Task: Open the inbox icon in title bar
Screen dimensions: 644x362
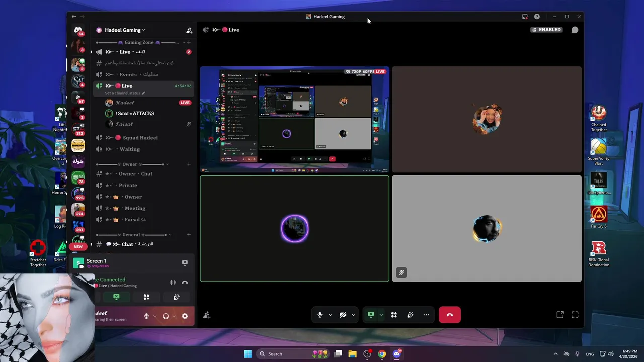Action: [525, 17]
